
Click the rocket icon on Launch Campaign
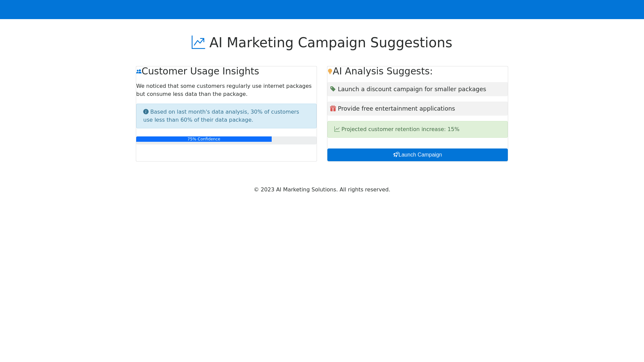(x=396, y=155)
